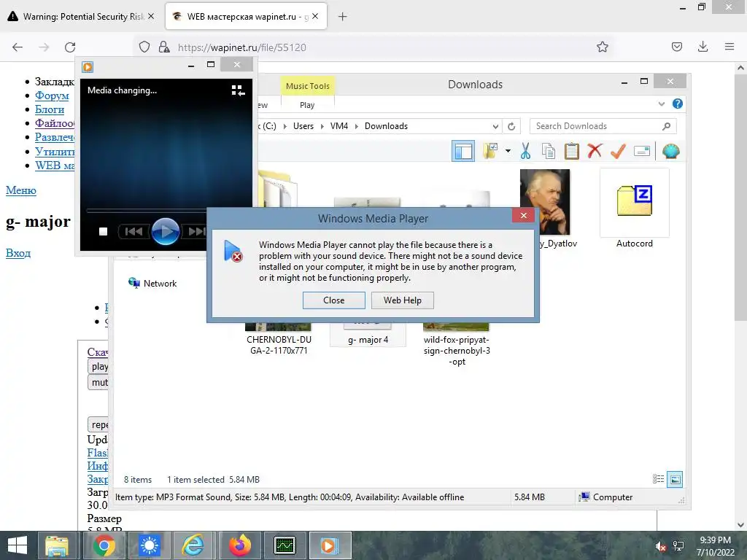
Task: Skip to the previous track in media player
Action: pyautogui.click(x=134, y=231)
